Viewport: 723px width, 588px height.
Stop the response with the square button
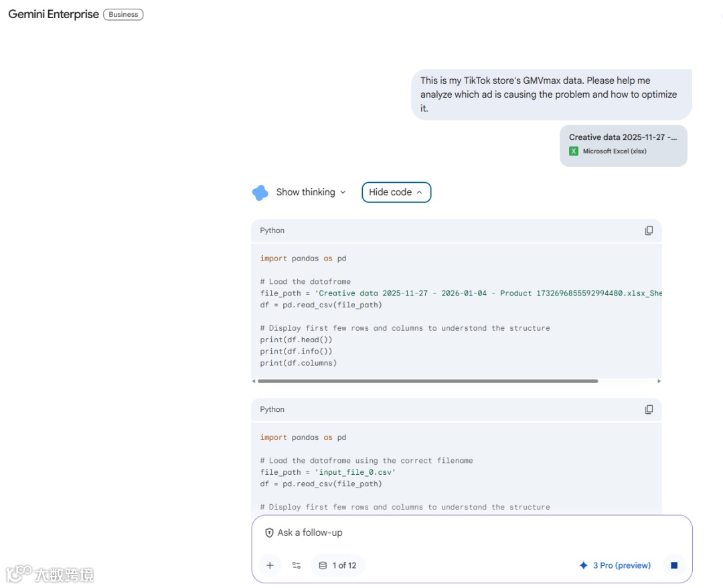pyautogui.click(x=673, y=565)
